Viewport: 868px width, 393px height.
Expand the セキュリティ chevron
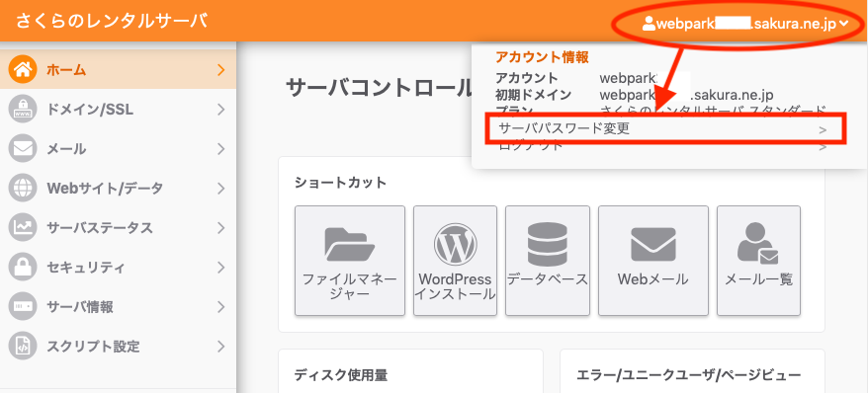(221, 268)
